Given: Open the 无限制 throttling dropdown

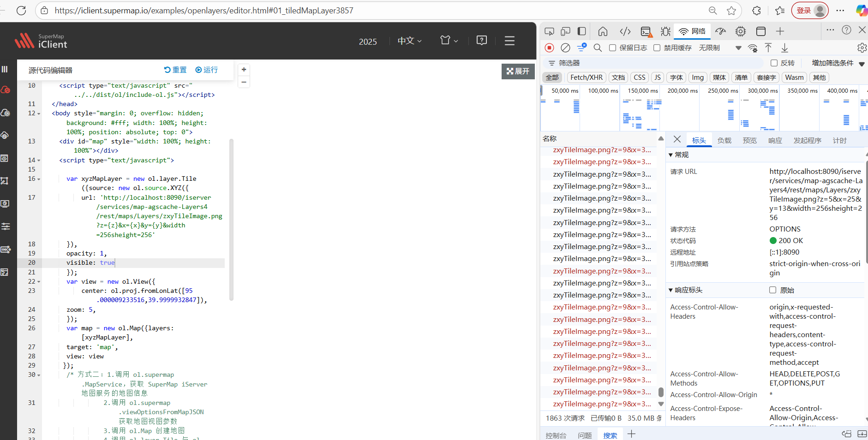Looking at the screenshot, I should (720, 48).
